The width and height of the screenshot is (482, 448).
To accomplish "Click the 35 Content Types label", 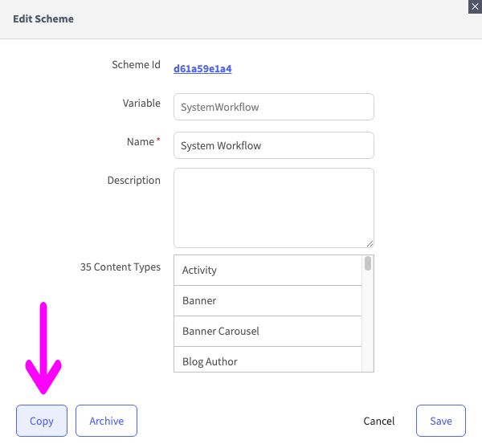I will 120,267.
